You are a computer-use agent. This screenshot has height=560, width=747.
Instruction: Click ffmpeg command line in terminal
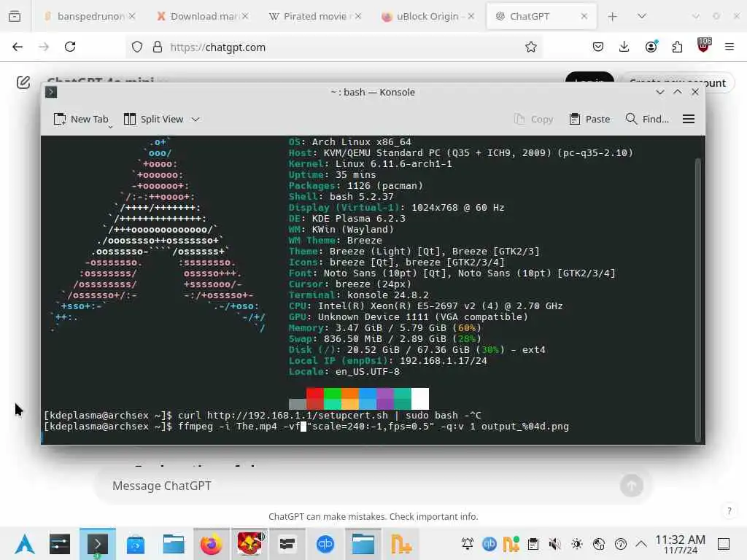[306, 426]
